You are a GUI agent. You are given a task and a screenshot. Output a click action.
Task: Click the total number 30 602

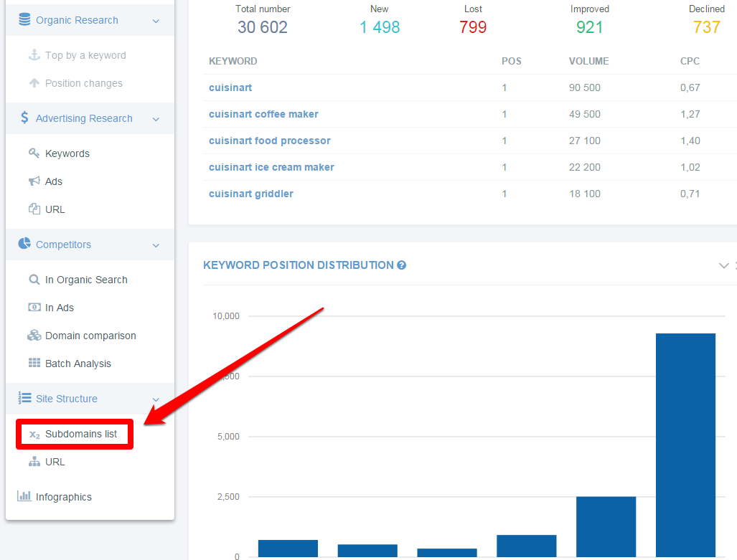262,27
